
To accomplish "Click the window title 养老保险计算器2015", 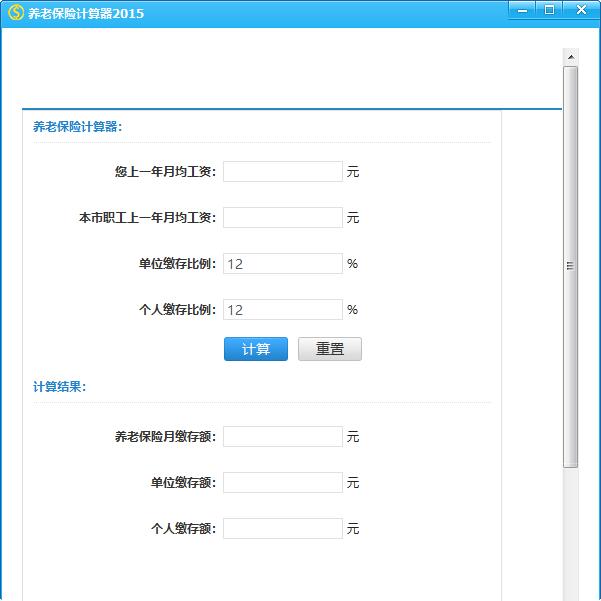I will point(86,13).
